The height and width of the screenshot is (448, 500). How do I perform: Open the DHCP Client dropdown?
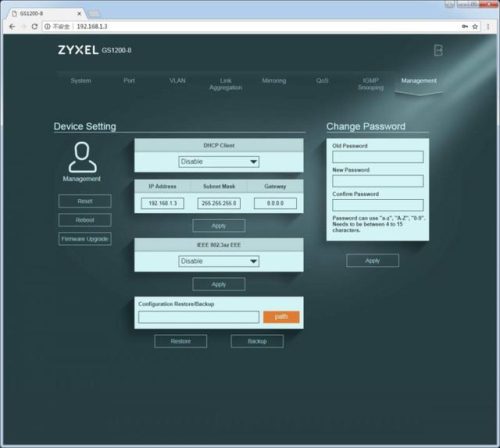point(219,162)
